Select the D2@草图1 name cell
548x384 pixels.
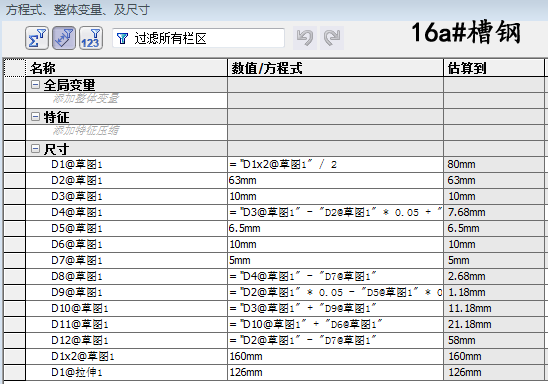[127, 180]
